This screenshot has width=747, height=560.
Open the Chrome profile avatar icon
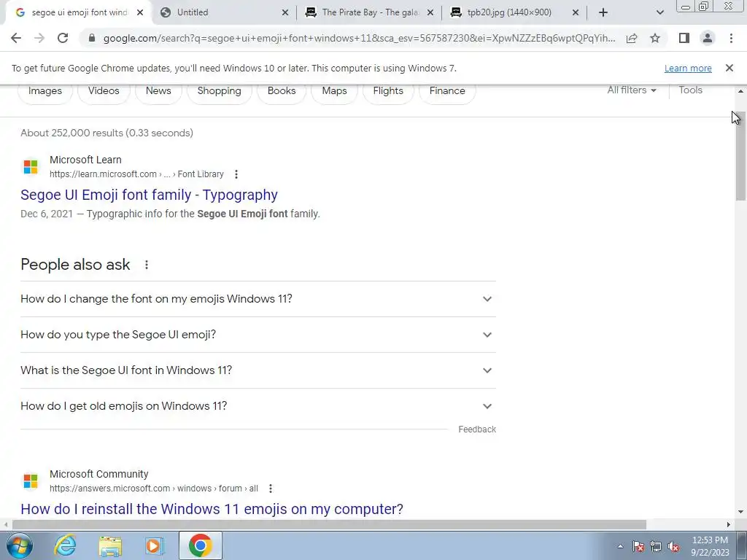[708, 38]
